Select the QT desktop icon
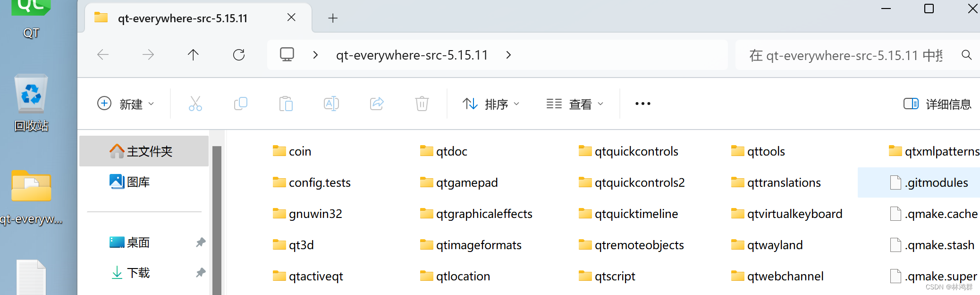 (x=31, y=20)
